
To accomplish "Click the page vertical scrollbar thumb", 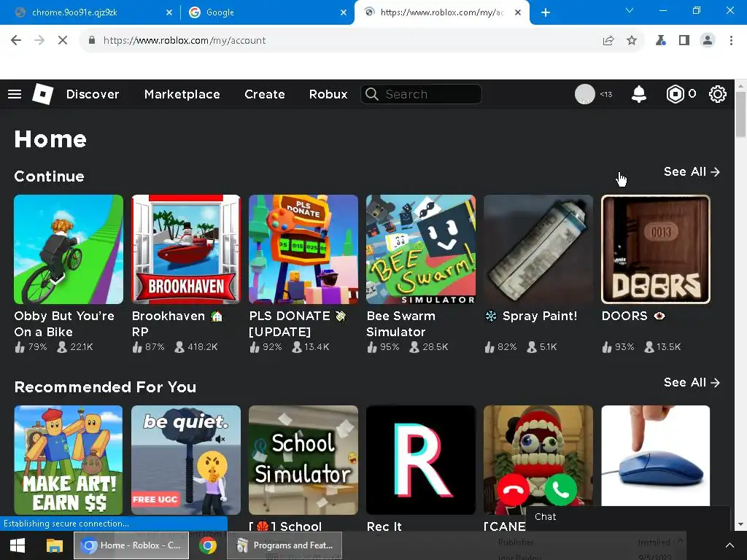I will coord(740,114).
